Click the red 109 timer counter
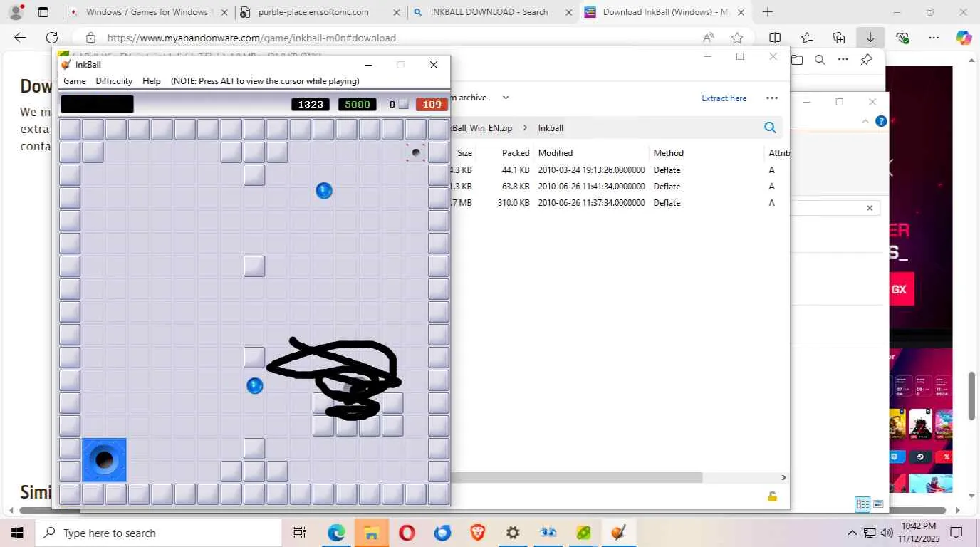The width and height of the screenshot is (980, 547). (432, 105)
